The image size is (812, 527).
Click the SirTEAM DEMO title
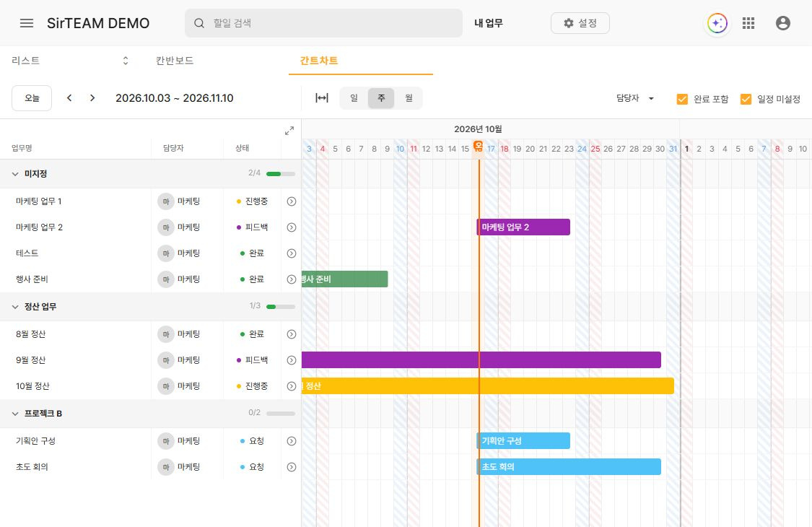pyautogui.click(x=98, y=23)
